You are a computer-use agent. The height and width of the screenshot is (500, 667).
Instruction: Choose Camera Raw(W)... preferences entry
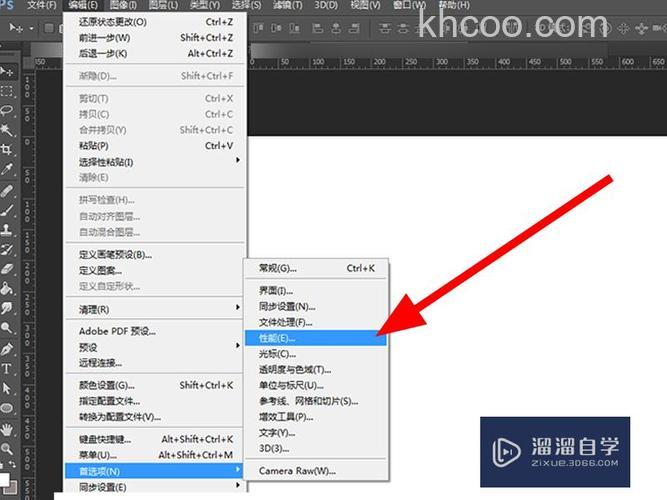(316, 471)
